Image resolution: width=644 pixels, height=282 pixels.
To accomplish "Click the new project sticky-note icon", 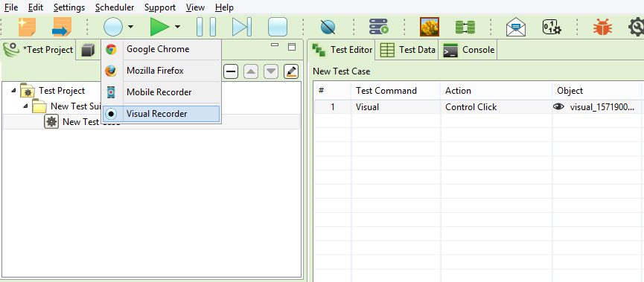I will (x=27, y=27).
